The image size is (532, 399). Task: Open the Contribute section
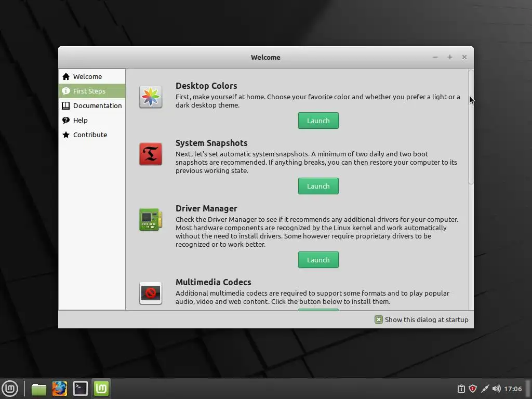point(92,135)
